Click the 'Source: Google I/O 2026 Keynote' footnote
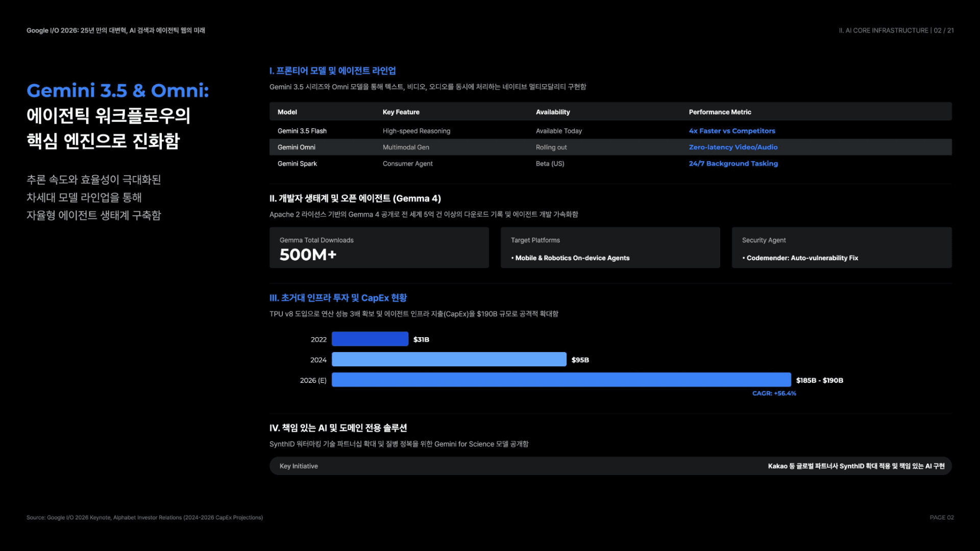Image resolution: width=980 pixels, height=551 pixels. 144,517
